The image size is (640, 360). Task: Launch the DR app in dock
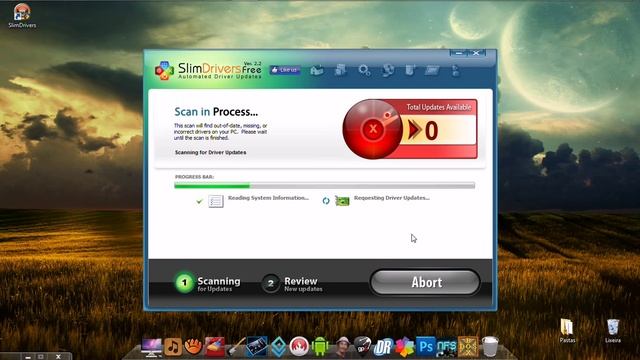383,347
